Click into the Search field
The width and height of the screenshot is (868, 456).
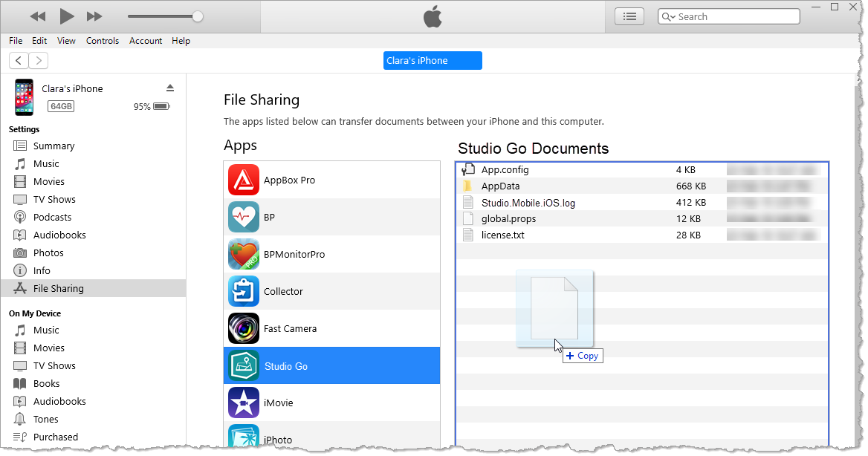pos(728,16)
